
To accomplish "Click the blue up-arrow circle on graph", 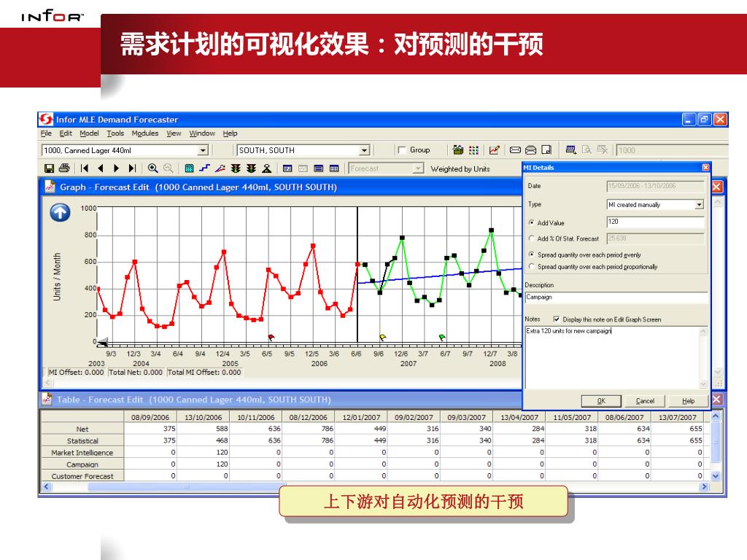I will click(60, 212).
